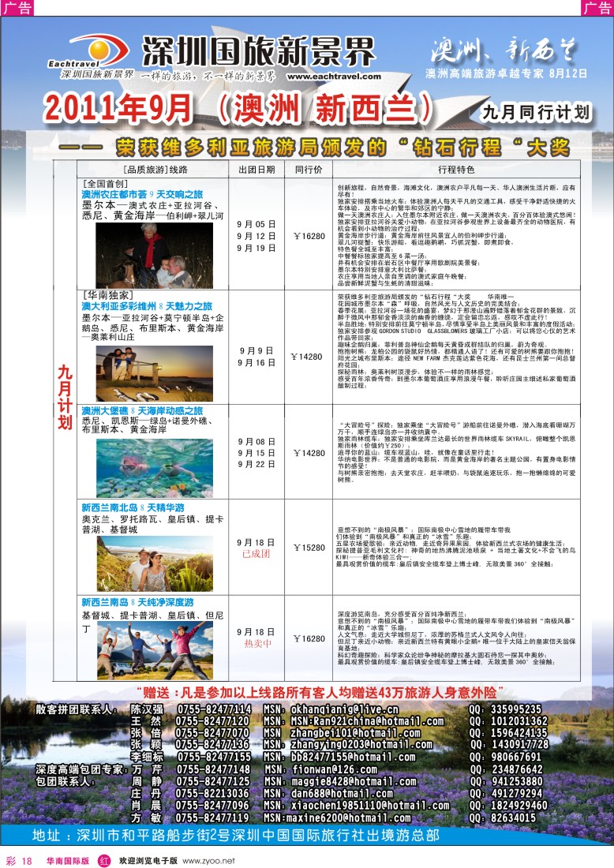Open the www.eachtravel.com website link

[x=334, y=77]
